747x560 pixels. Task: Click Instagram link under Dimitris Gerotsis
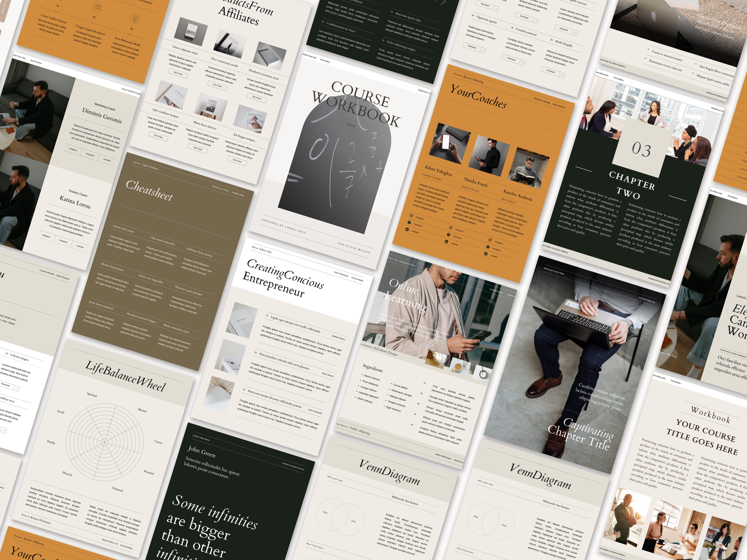73,149
